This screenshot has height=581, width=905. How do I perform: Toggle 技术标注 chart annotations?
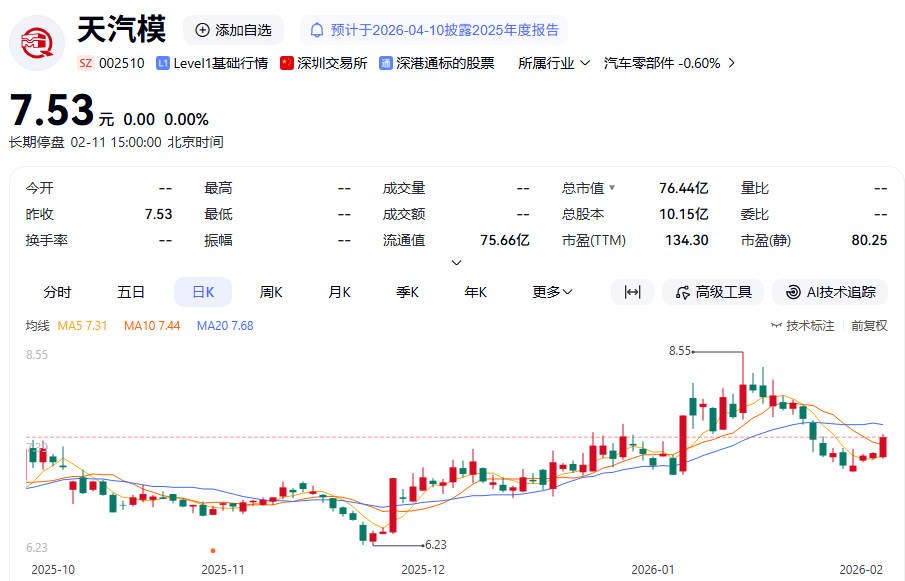[x=803, y=325]
